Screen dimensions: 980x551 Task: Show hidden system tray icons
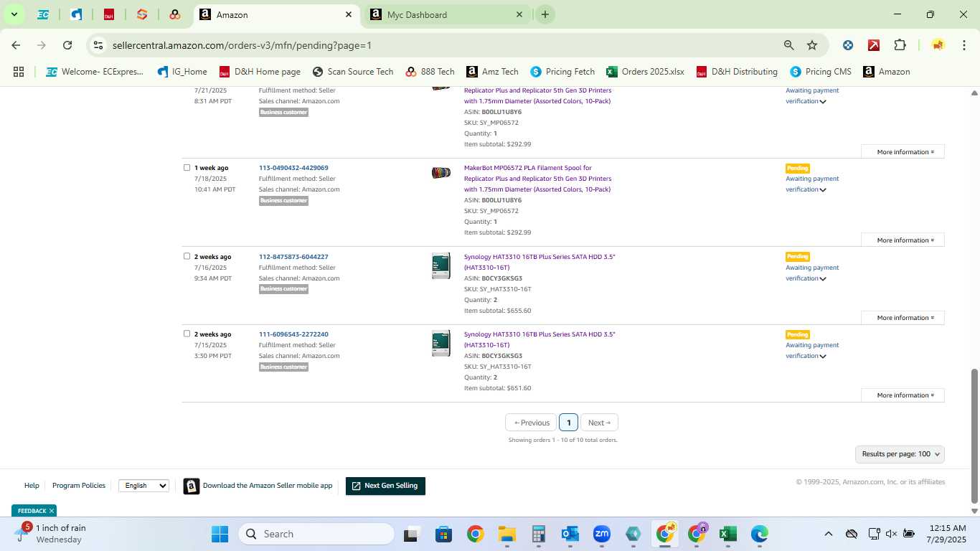[828, 534]
